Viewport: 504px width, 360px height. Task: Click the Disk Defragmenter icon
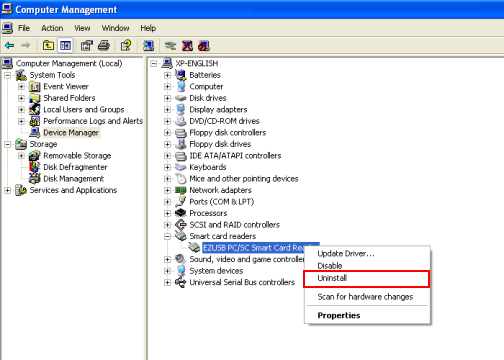(35, 167)
